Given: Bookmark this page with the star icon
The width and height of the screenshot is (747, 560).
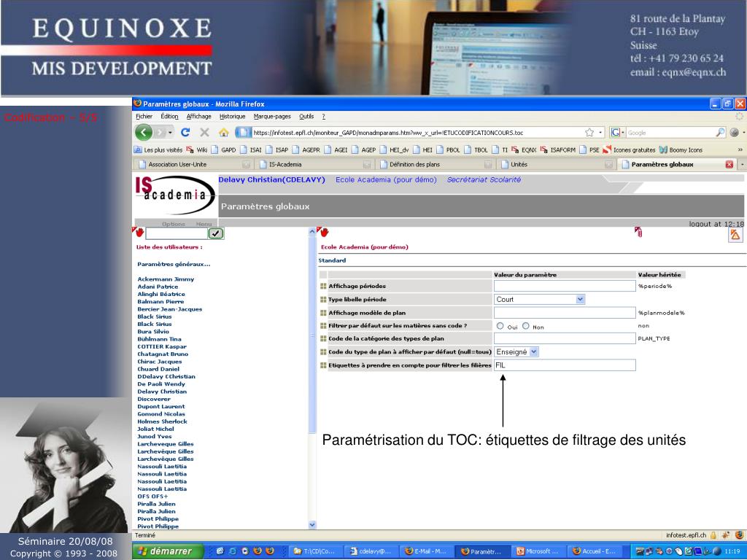Looking at the screenshot, I should tap(589, 133).
